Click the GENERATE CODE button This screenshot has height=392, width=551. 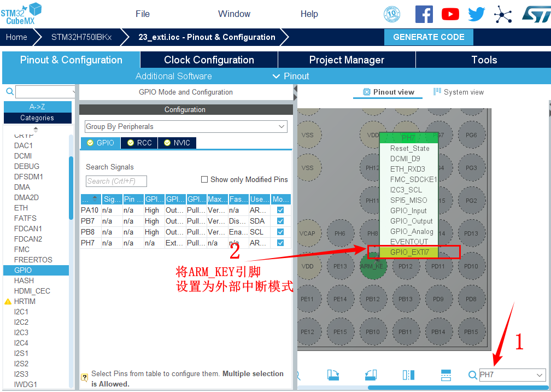(x=429, y=37)
